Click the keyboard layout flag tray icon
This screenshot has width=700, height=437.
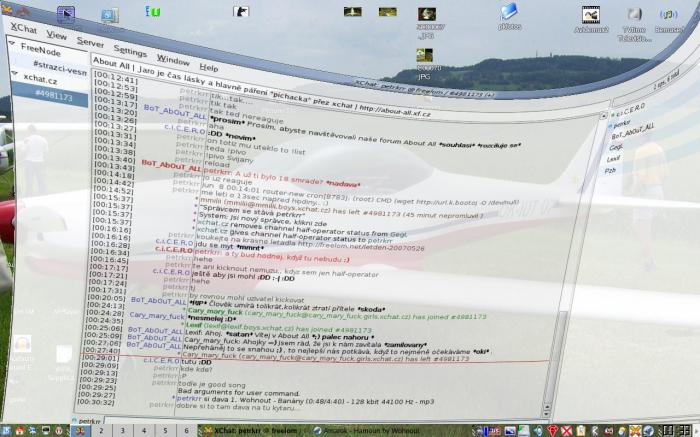tap(495, 431)
